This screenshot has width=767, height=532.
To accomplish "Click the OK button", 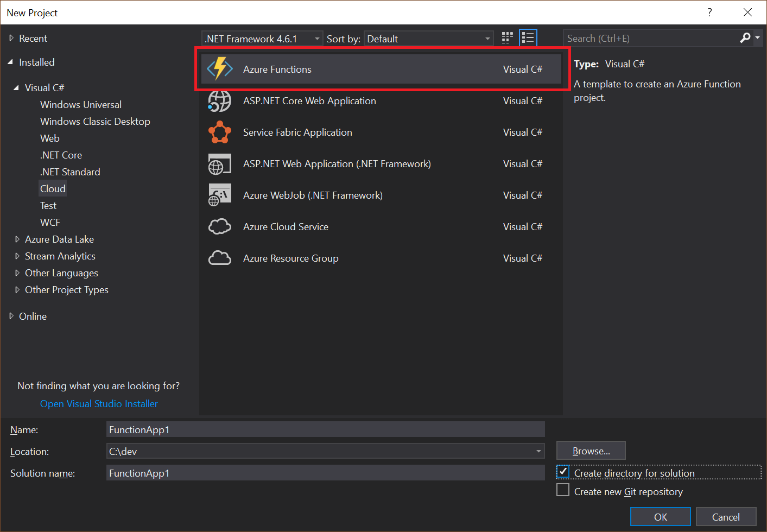I will point(661,517).
